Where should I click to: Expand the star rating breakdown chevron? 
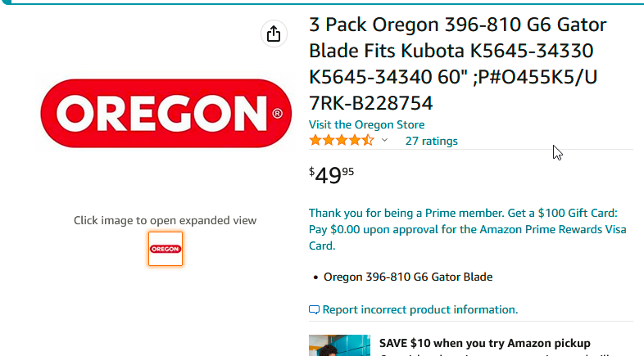click(x=384, y=141)
